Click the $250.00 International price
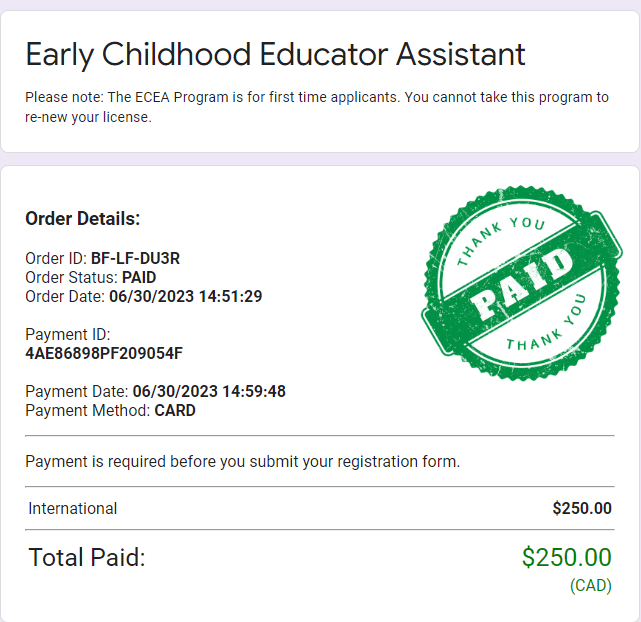 582,508
